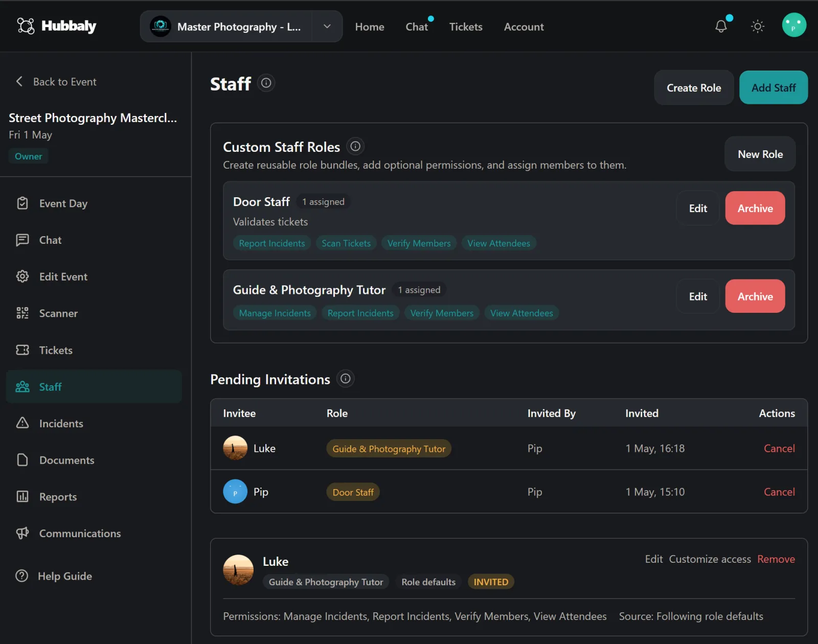The height and width of the screenshot is (644, 818).
Task: Click the Pending Invitations info icon
Action: (x=346, y=379)
